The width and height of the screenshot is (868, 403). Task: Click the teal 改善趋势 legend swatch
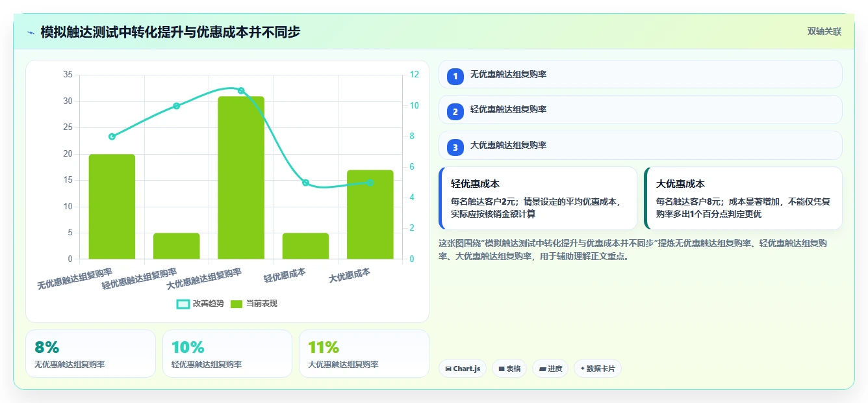[183, 304]
